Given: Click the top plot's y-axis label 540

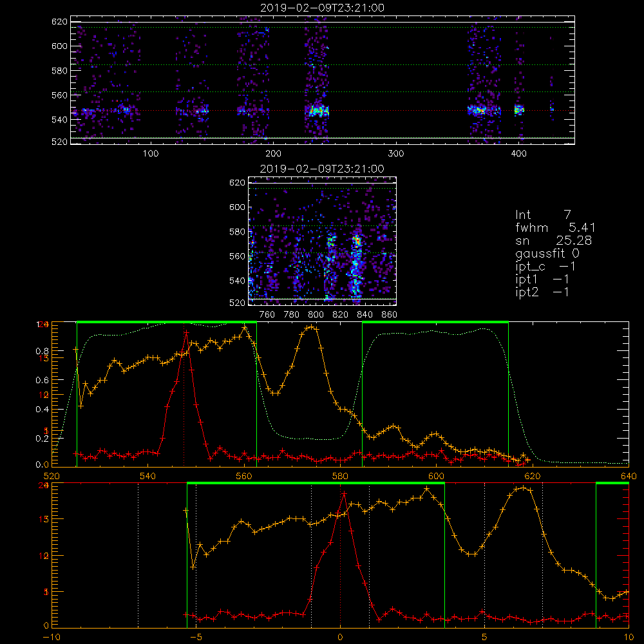Looking at the screenshot, I should coord(59,120).
